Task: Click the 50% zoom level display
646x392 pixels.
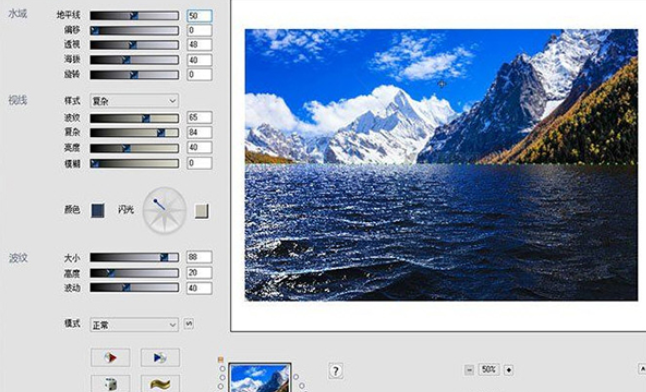Action: click(x=489, y=369)
